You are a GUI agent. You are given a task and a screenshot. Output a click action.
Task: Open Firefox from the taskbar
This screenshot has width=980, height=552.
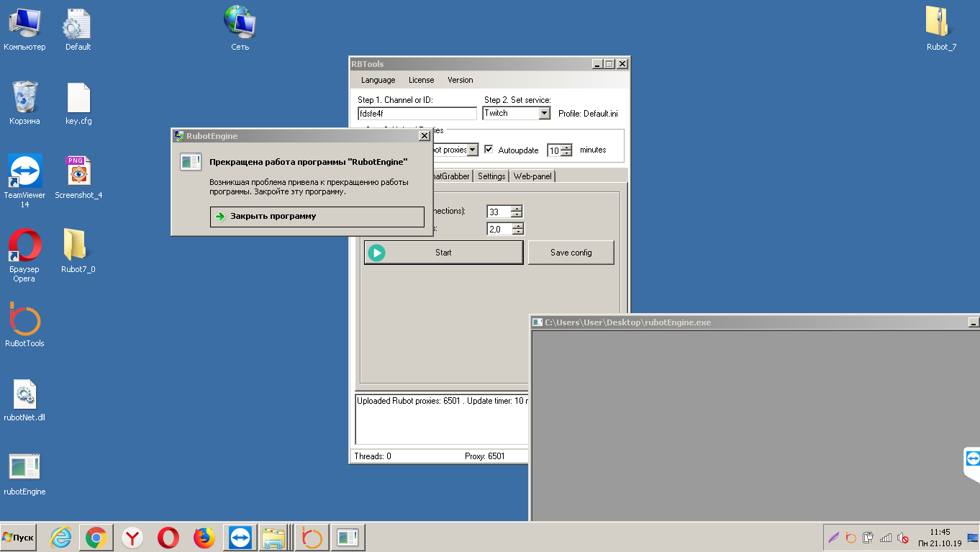point(204,538)
